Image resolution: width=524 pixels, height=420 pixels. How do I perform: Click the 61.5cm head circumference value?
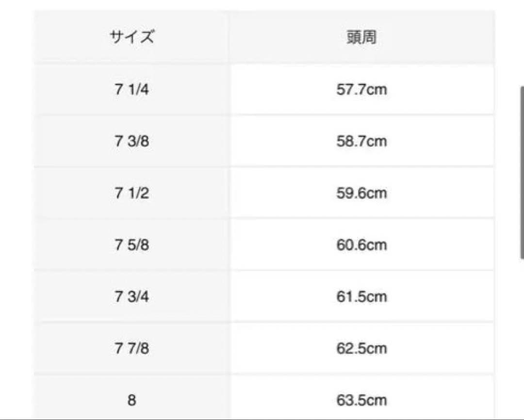coord(362,296)
